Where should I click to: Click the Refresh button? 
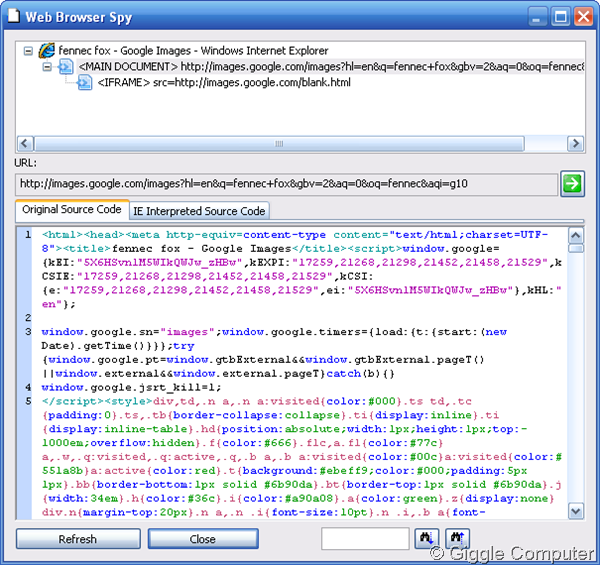click(78, 539)
